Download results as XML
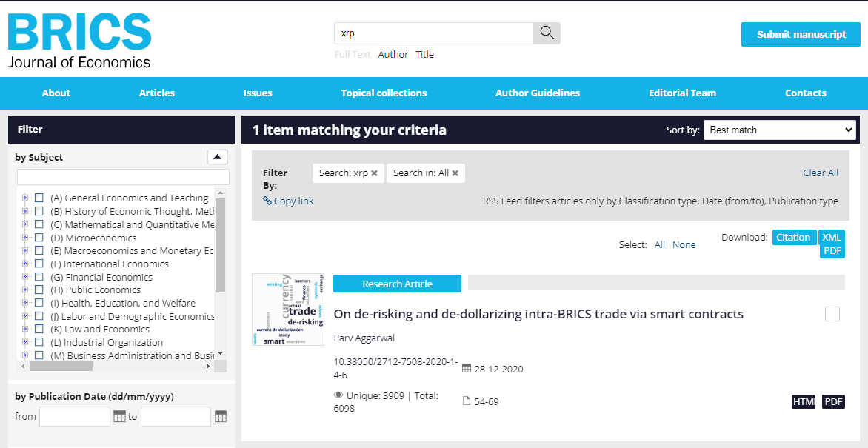Image resolution: width=868 pixels, height=448 pixels. pos(832,237)
